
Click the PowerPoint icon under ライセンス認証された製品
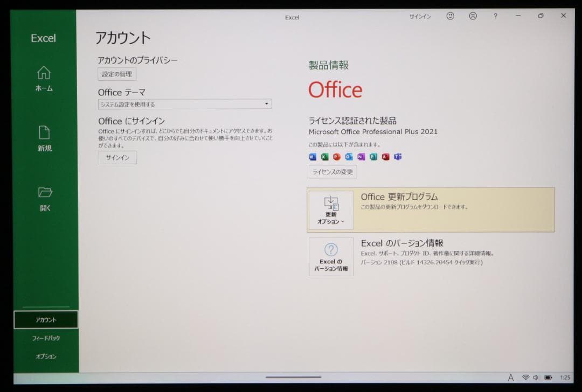335,157
